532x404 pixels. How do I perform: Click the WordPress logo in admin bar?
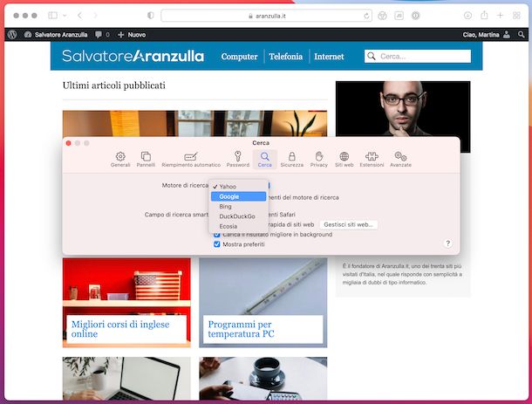point(12,35)
